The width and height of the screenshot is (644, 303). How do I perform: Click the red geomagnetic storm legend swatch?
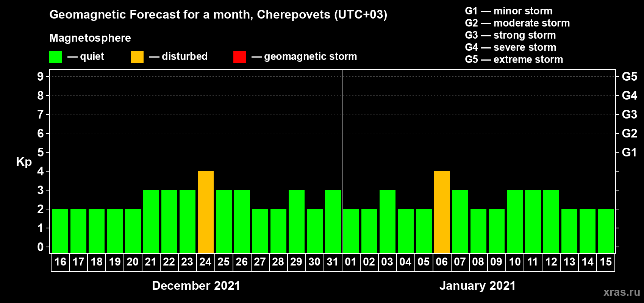(x=240, y=57)
